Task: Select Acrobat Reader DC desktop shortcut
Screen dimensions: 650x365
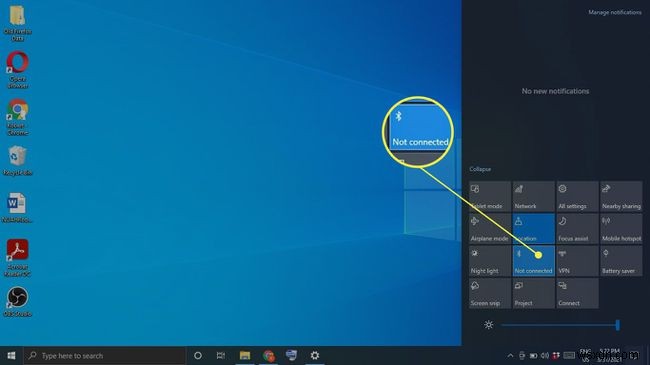Action: click(x=17, y=258)
